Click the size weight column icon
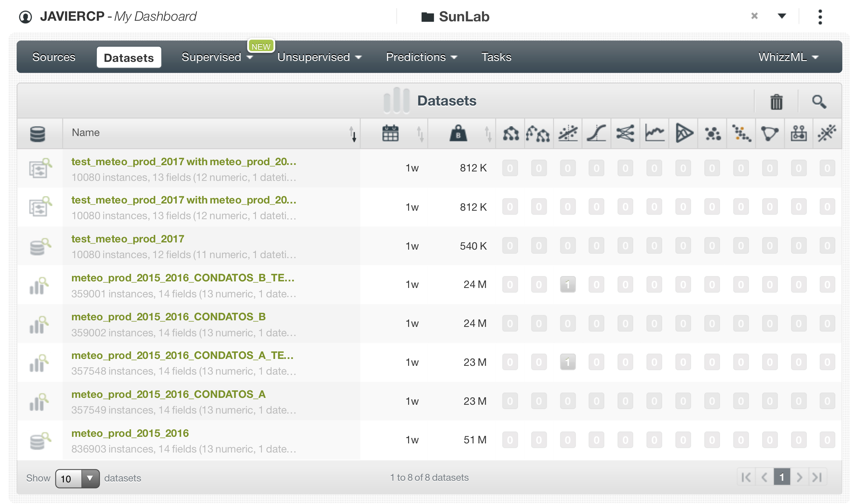 pyautogui.click(x=458, y=133)
